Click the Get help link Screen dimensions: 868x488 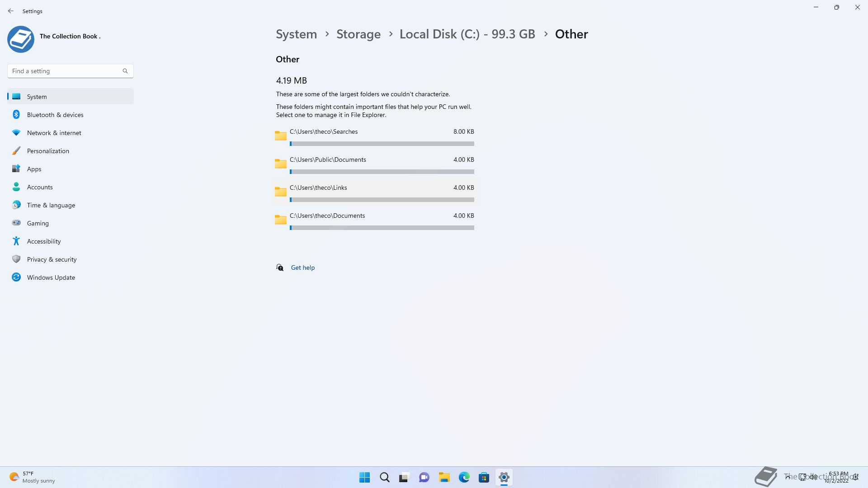point(302,267)
